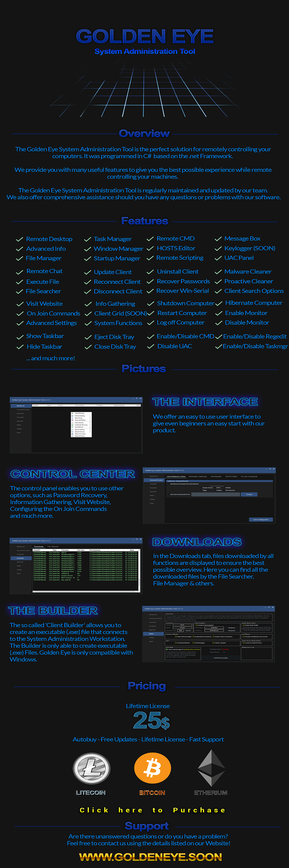Open the Downloads screenshot with the file list
This screenshot has width=289, height=868.
click(x=76, y=566)
